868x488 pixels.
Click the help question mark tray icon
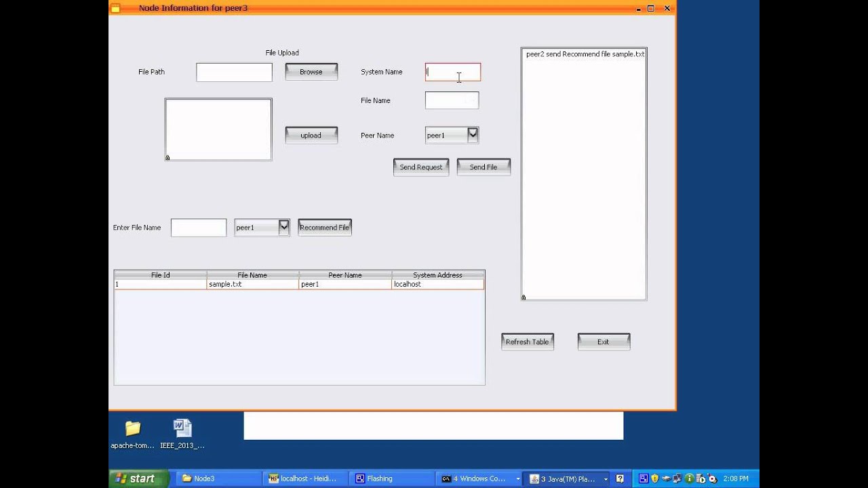point(620,479)
